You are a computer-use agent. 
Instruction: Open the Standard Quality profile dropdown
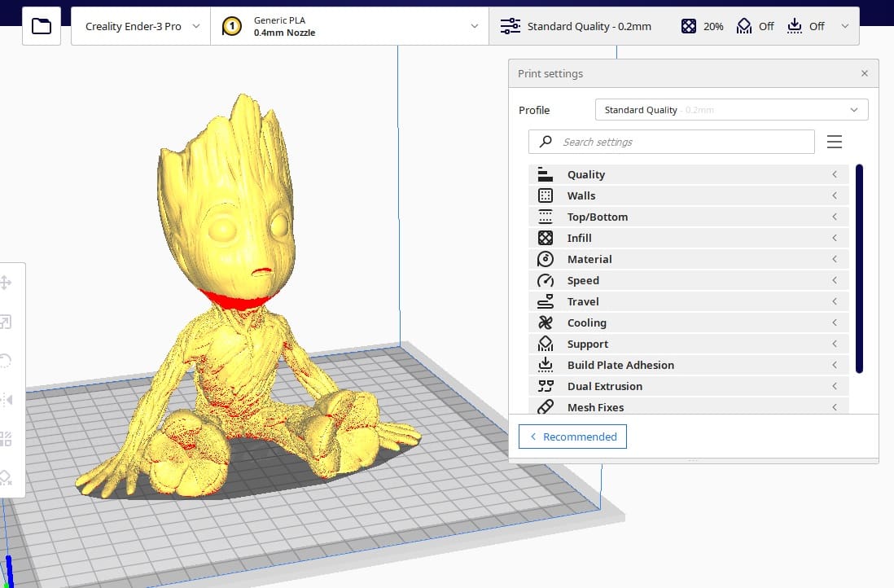731,109
